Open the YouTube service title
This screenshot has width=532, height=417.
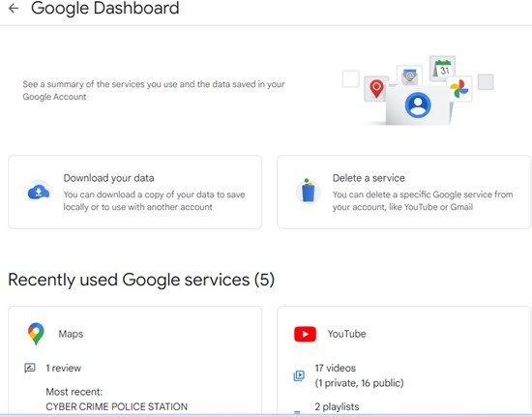coord(346,334)
